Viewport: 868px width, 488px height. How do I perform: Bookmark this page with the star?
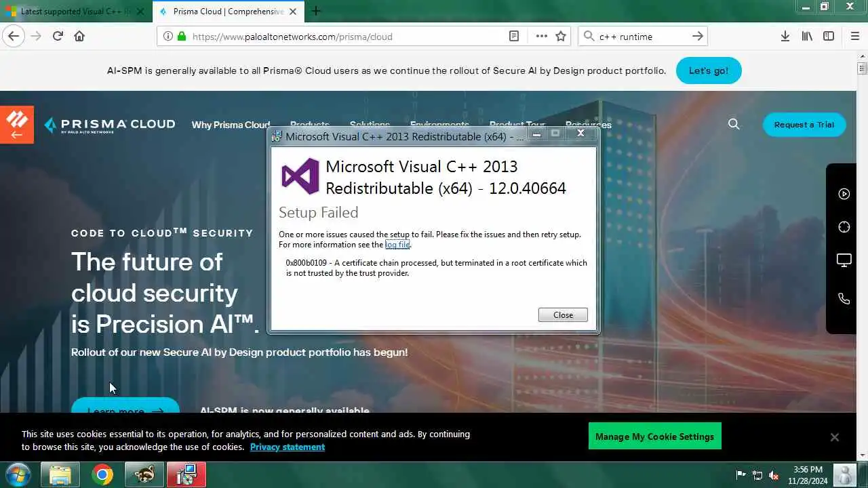click(x=561, y=37)
